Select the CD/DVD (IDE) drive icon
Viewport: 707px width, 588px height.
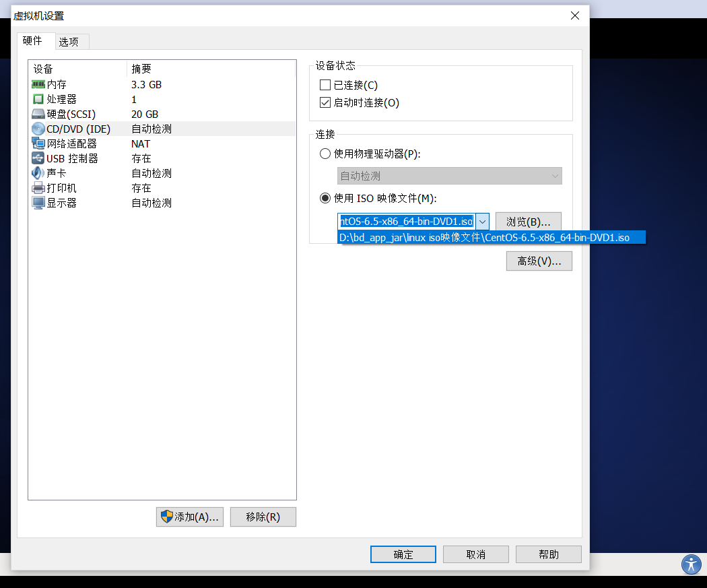[38, 129]
